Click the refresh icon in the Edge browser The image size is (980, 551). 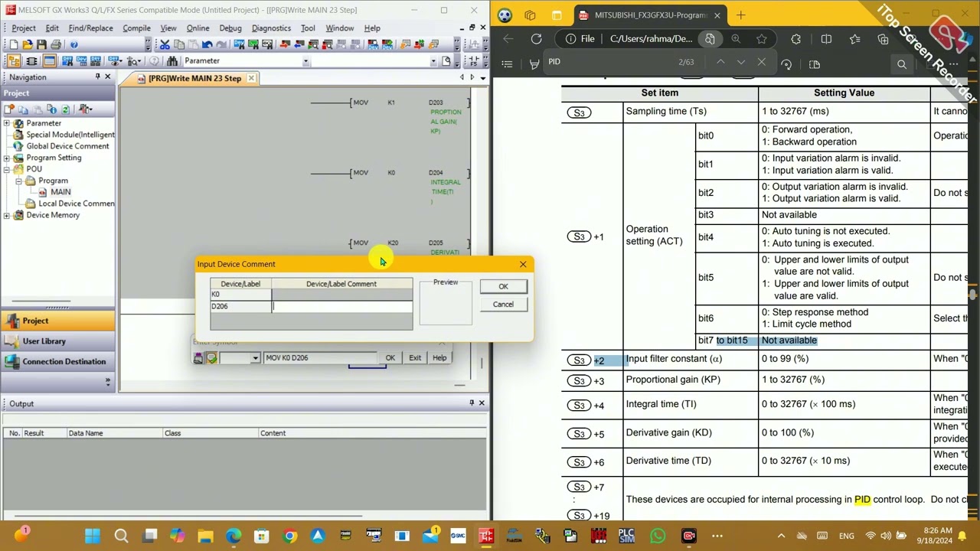(x=536, y=39)
